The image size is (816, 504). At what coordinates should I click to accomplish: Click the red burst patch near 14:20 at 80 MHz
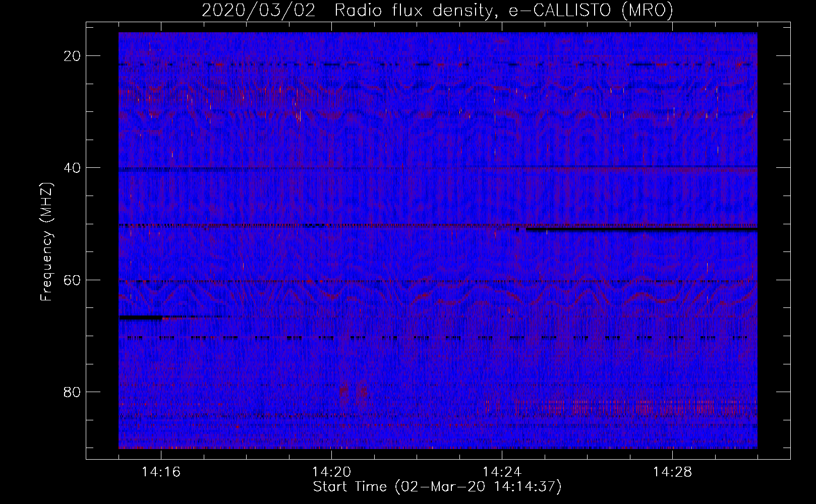(x=354, y=393)
